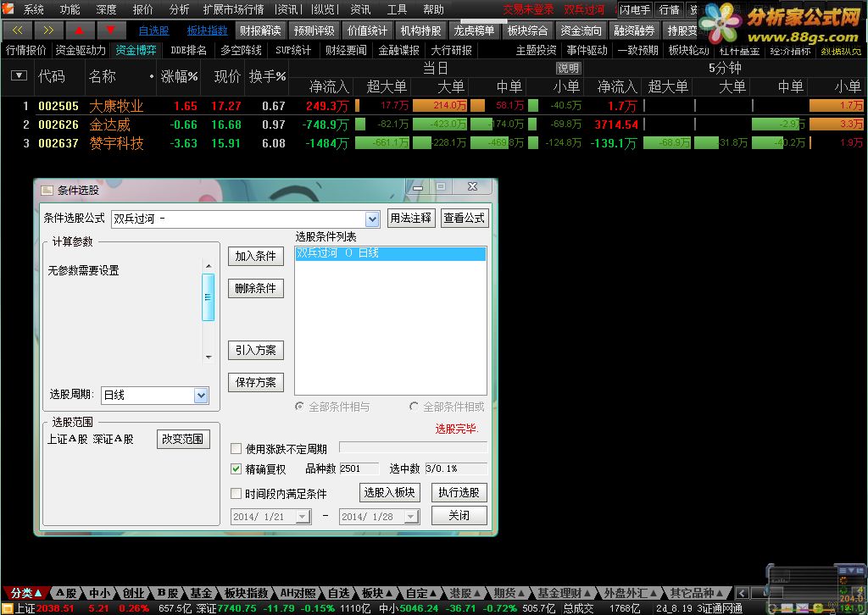The image size is (868, 615).
Task: Open the 财报解读 toolbar button
Action: (260, 30)
